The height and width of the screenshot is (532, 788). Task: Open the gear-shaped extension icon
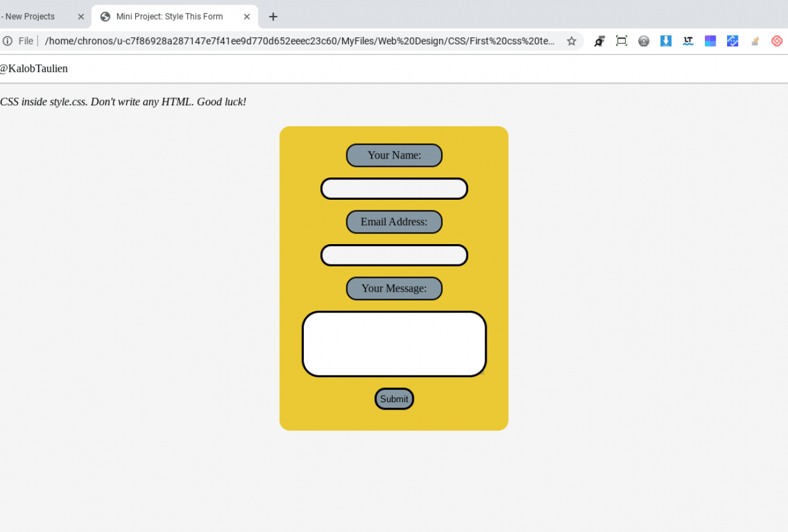coord(644,41)
